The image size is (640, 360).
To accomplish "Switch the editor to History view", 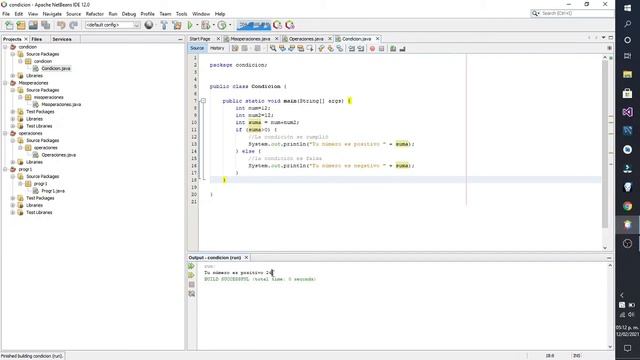I will (217, 48).
